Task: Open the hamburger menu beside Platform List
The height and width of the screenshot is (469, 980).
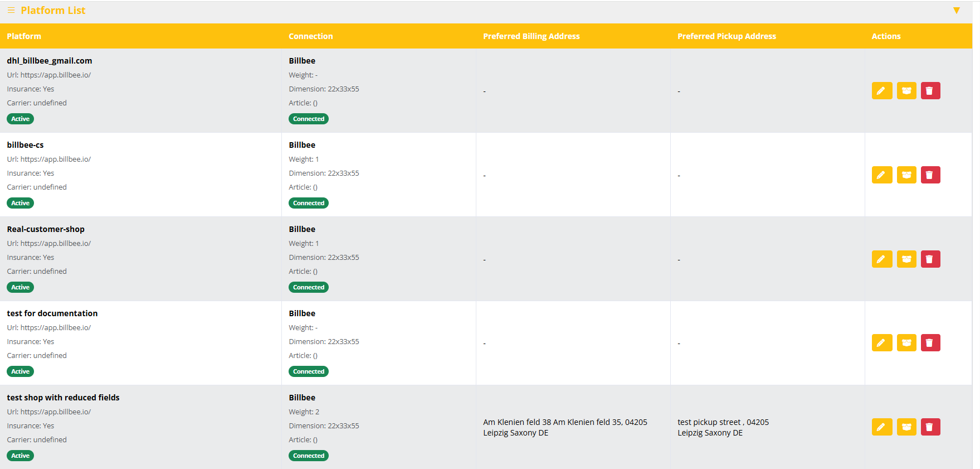Action: pyautogui.click(x=11, y=11)
